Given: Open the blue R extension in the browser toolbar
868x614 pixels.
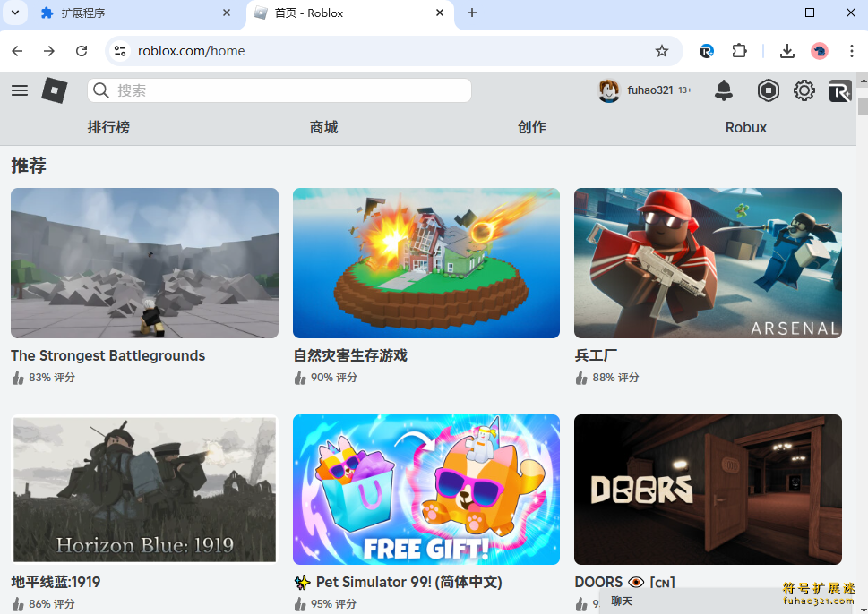Looking at the screenshot, I should [x=707, y=51].
